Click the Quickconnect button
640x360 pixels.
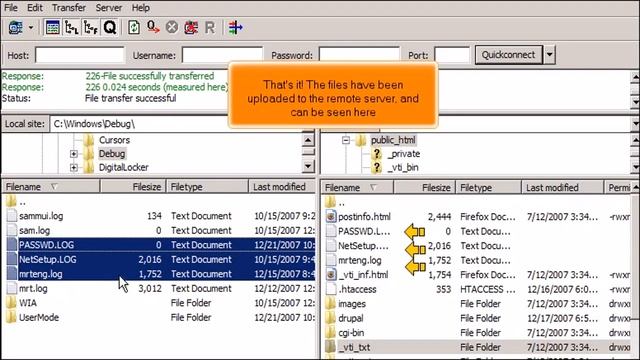click(509, 55)
